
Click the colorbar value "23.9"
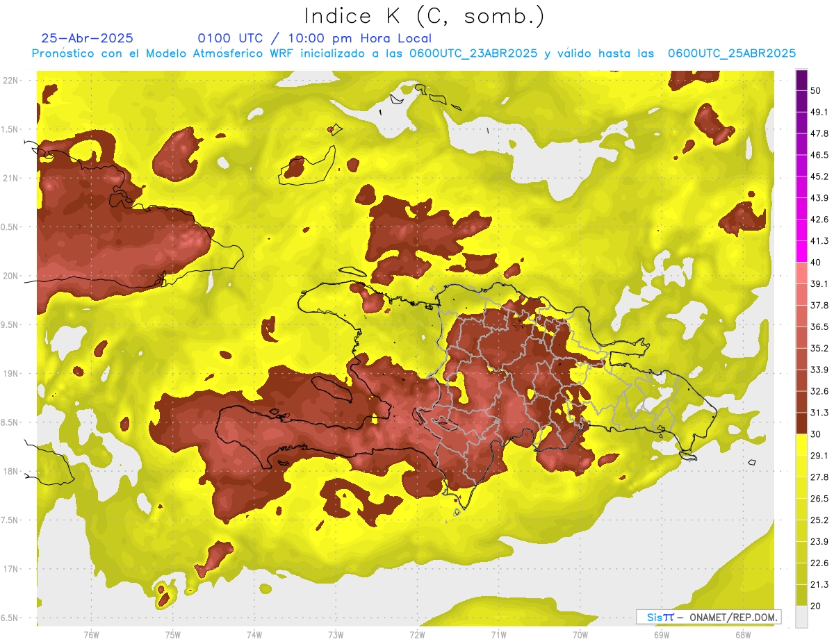tap(819, 542)
